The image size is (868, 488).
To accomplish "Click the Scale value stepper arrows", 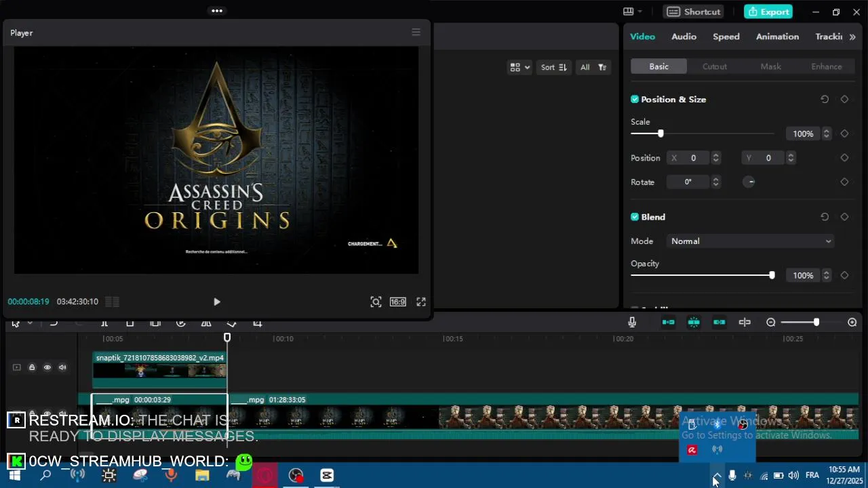I will click(x=826, y=134).
